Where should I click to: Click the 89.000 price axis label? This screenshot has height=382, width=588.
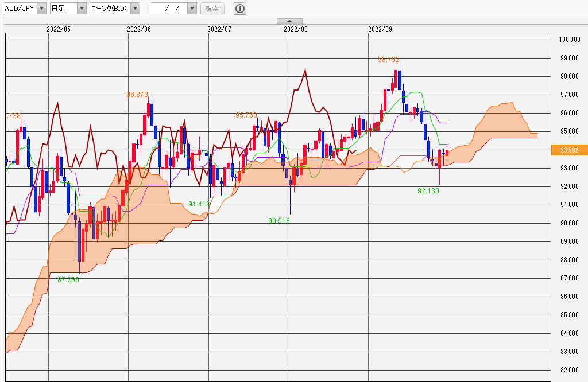coord(570,241)
